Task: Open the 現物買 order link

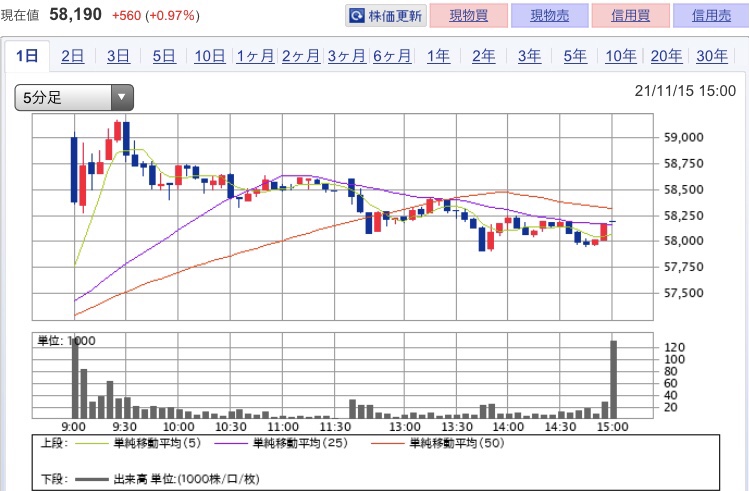Action: point(469,16)
